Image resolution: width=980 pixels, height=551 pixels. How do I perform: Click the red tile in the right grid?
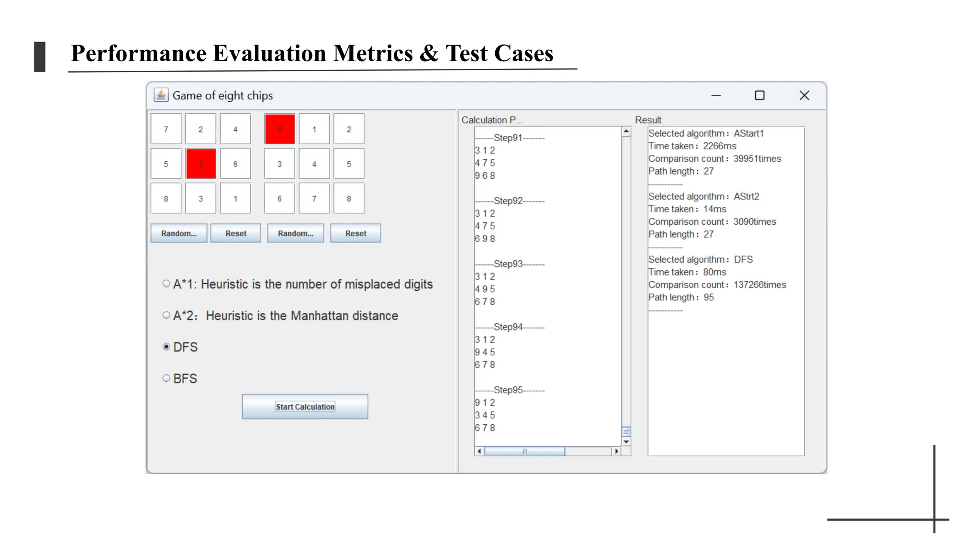click(279, 129)
